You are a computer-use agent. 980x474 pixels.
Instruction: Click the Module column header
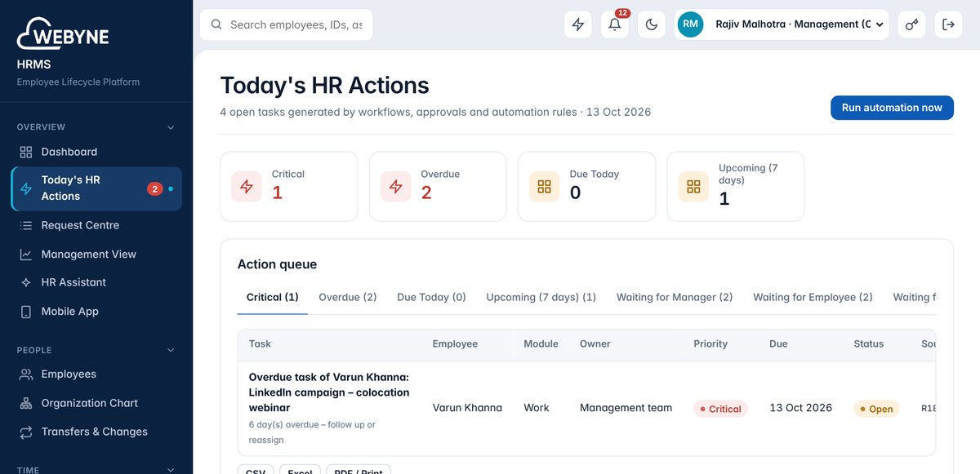click(x=541, y=343)
